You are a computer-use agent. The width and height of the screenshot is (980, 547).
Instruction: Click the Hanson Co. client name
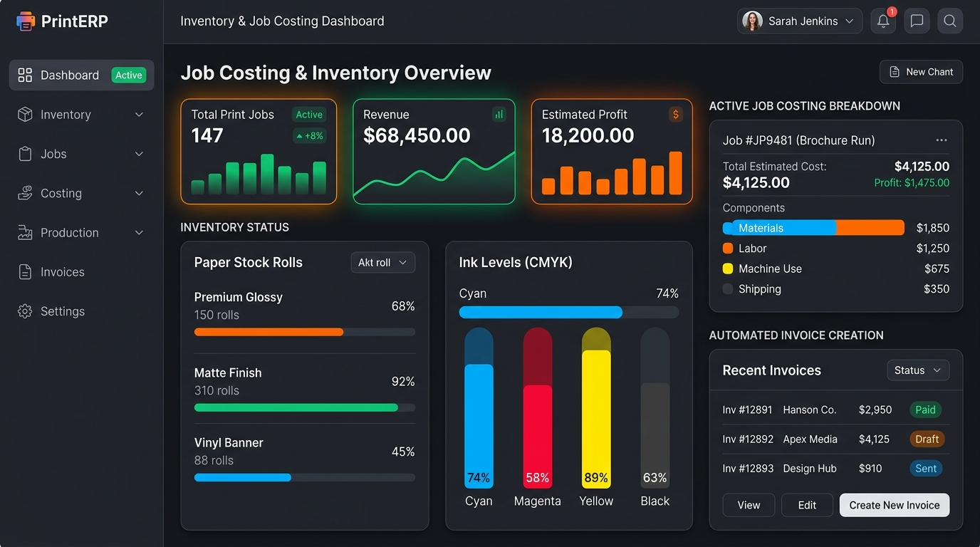point(810,410)
